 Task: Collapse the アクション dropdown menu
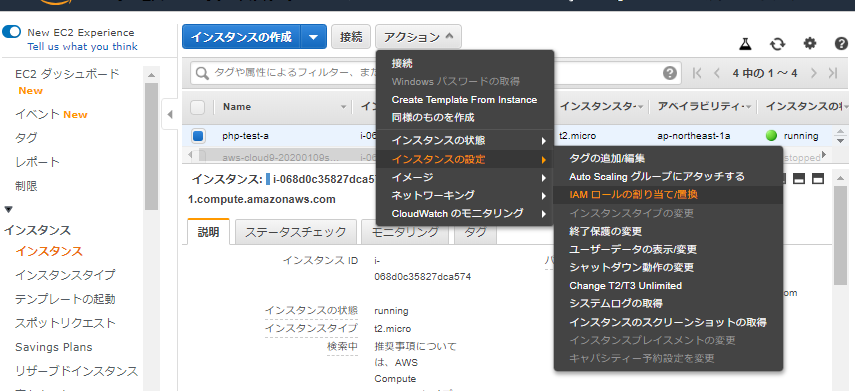click(418, 37)
